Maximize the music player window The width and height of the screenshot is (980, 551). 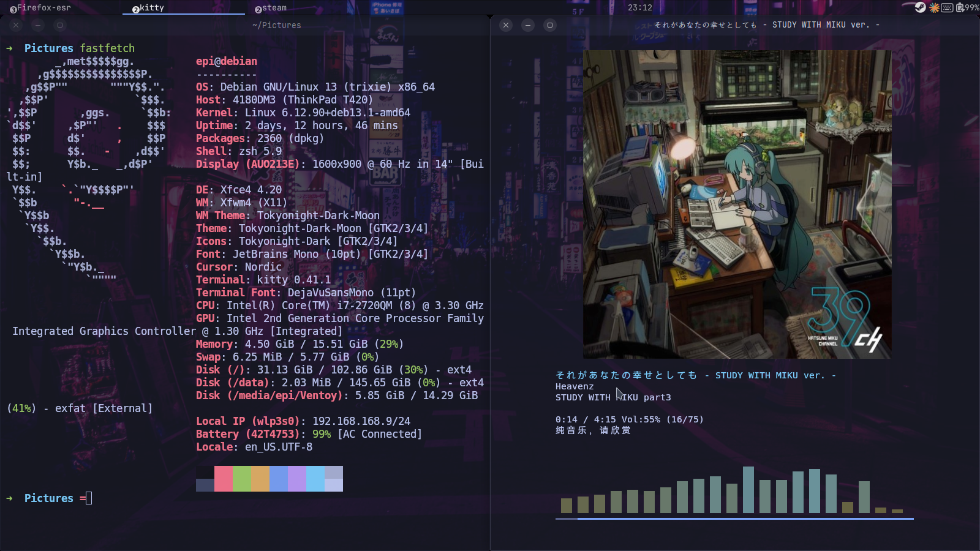pyautogui.click(x=550, y=25)
